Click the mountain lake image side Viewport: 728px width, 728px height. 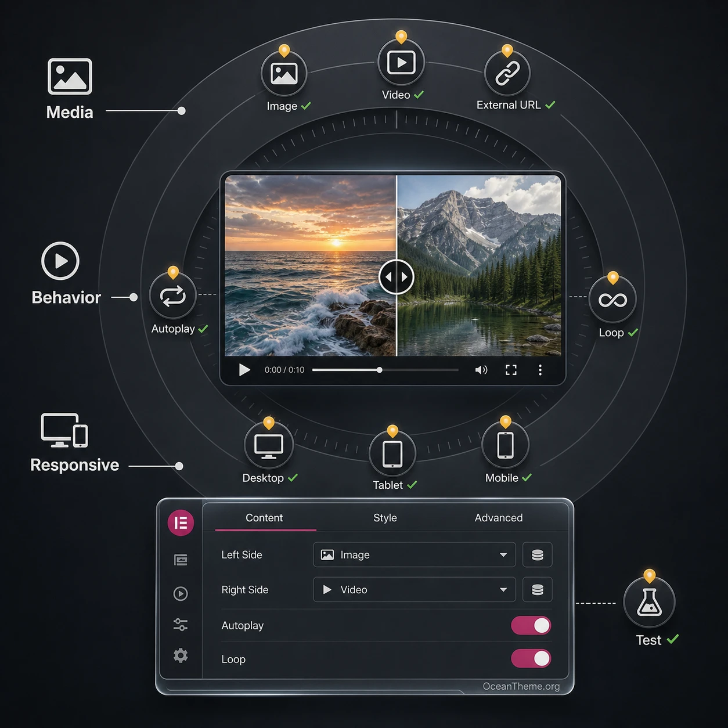click(x=480, y=266)
